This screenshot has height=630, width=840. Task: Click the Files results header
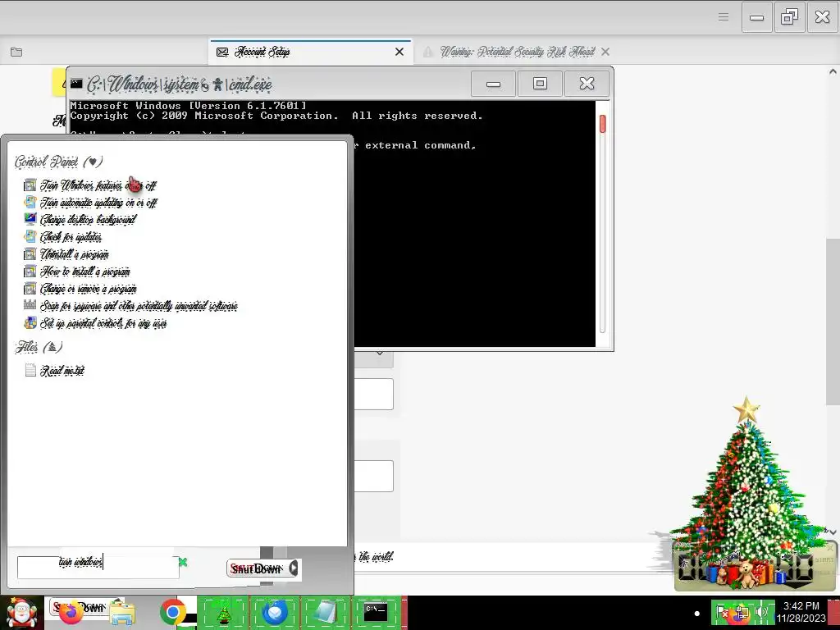(x=39, y=347)
